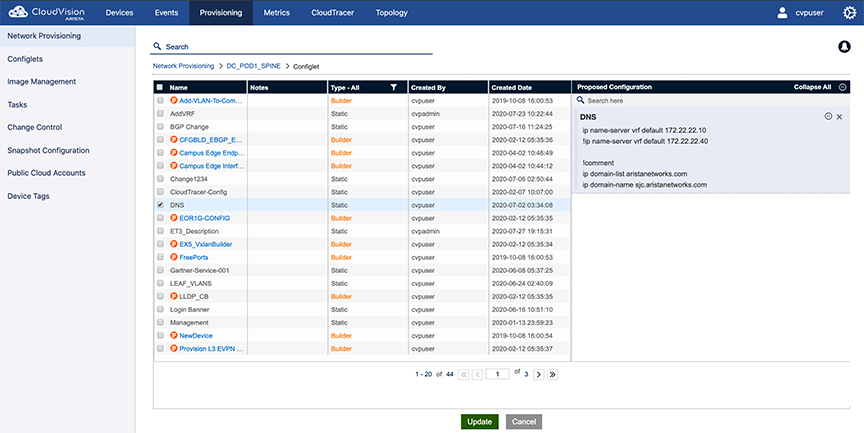This screenshot has width=864, height=433.
Task: Select Network Provisioning in sidebar
Action: coord(67,36)
